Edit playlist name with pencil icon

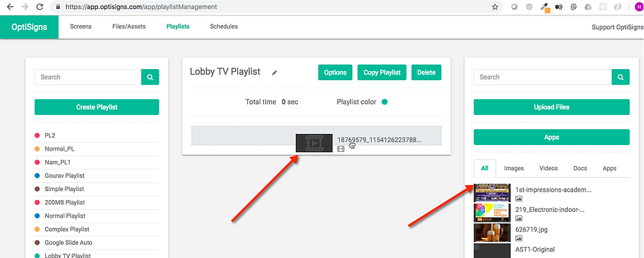pos(275,73)
